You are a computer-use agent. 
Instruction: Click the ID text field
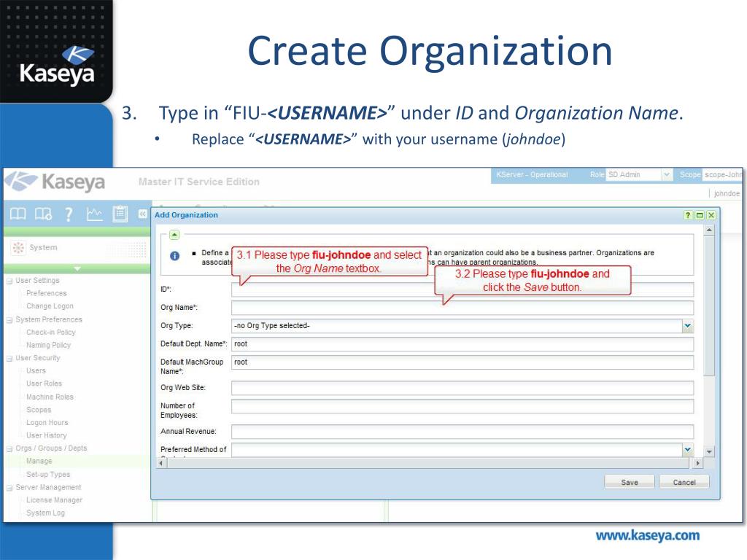(x=462, y=289)
